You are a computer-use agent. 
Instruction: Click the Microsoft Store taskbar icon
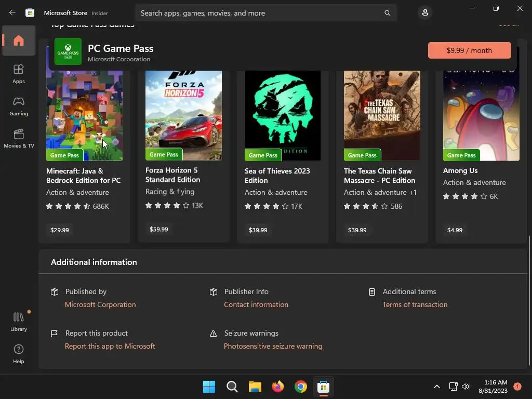(x=323, y=387)
